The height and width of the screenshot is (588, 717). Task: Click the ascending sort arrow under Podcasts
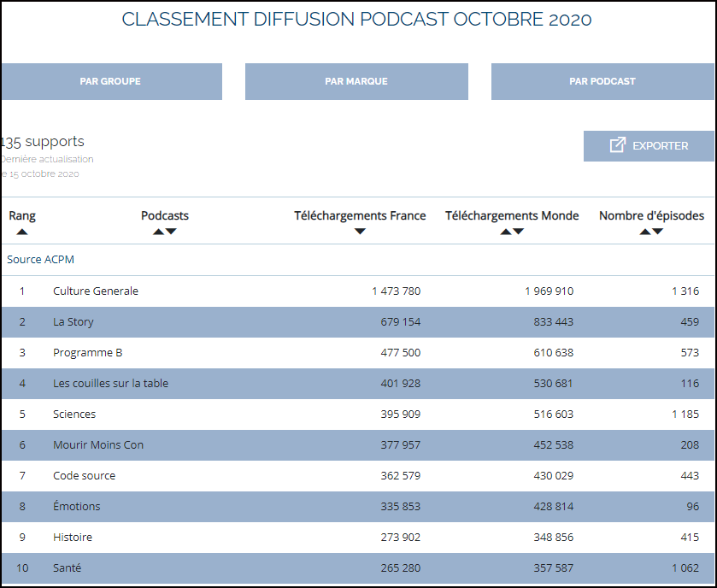159,232
